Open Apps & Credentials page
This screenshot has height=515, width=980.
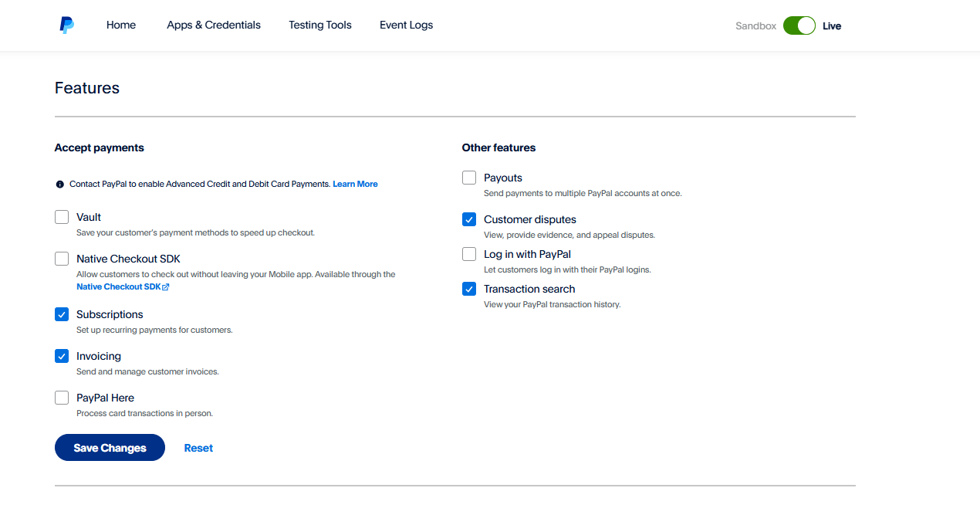[x=214, y=25]
